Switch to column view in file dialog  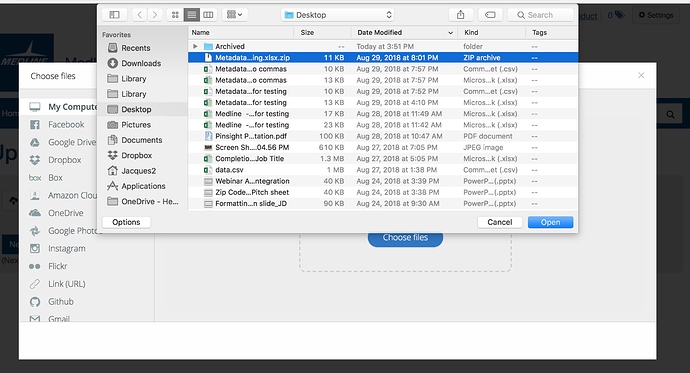click(x=208, y=15)
